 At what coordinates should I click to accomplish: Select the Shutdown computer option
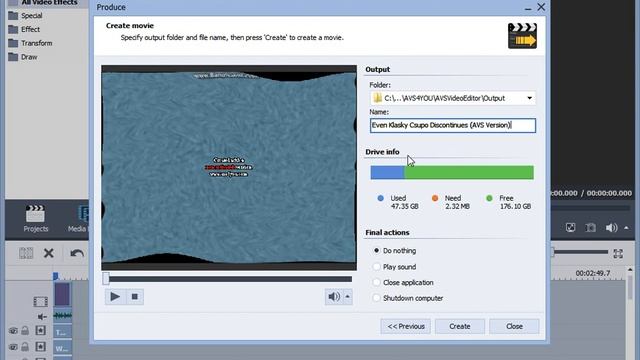pyautogui.click(x=376, y=298)
